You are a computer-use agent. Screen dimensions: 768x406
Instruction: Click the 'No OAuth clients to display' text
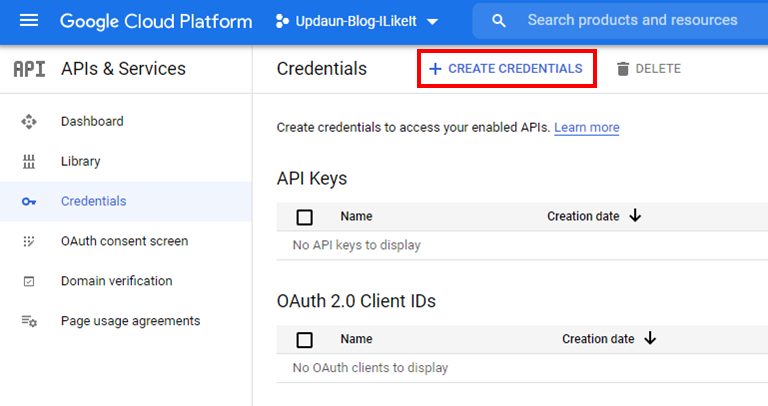[x=370, y=368]
